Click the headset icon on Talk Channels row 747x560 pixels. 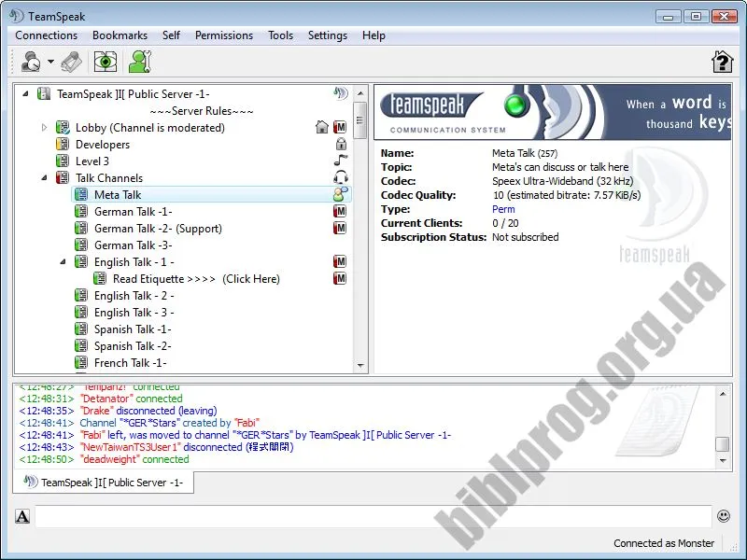click(x=341, y=177)
